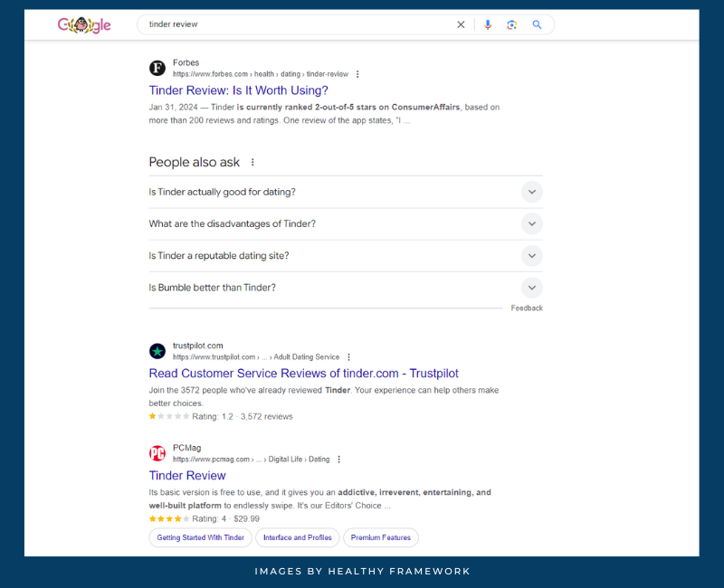Expand "Is Tinder a reputable dating site?"
724x588 pixels.
click(532, 256)
